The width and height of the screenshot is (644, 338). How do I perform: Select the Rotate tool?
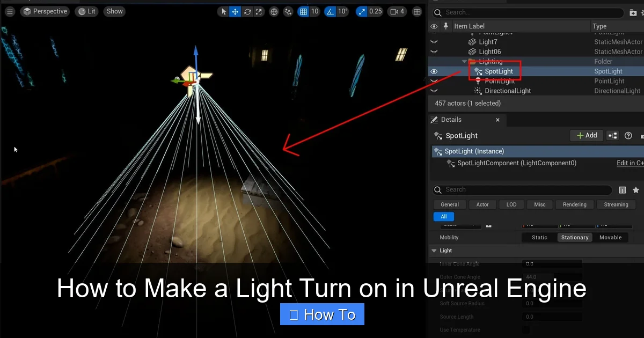point(247,11)
